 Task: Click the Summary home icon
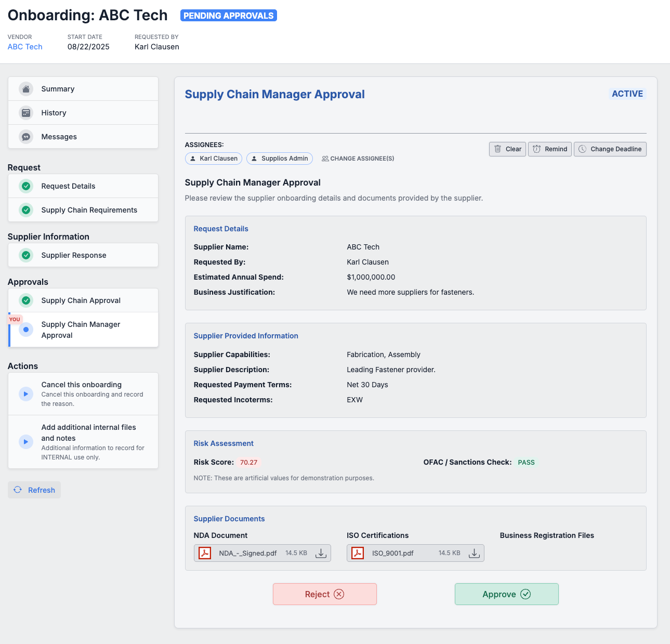[26, 89]
